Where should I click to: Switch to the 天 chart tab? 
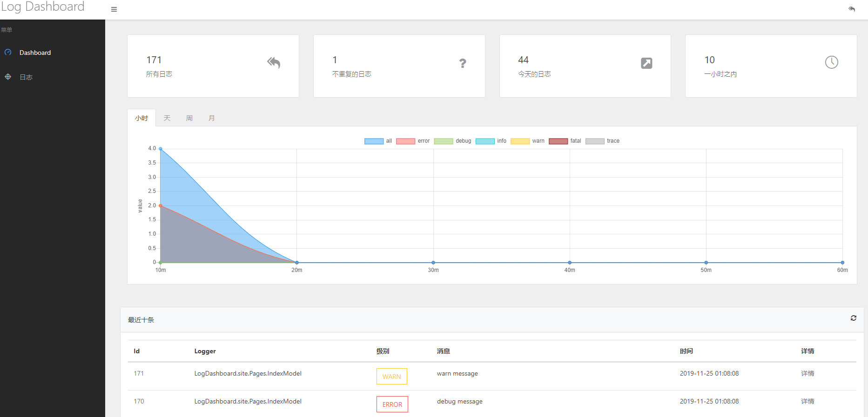[x=167, y=118]
